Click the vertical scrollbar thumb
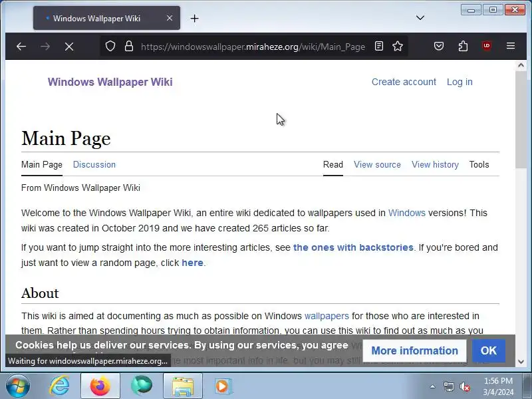This screenshot has width=532, height=399. tap(521, 120)
